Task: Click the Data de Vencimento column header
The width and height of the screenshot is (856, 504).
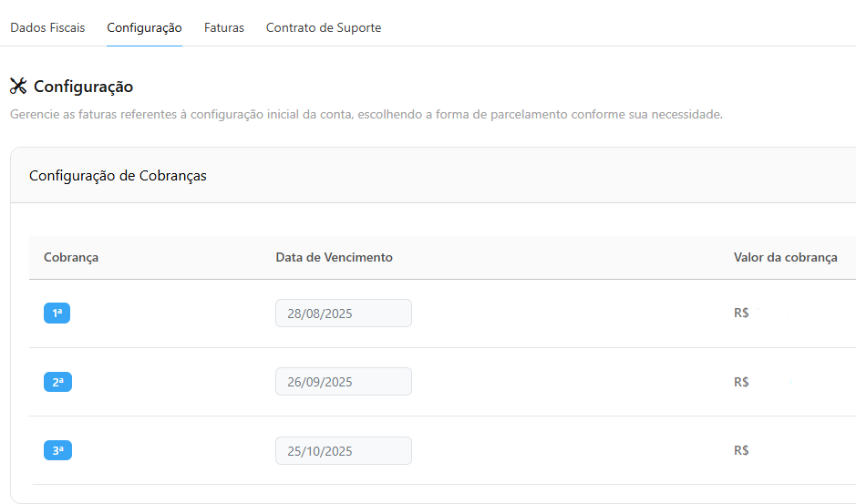Action: point(334,258)
